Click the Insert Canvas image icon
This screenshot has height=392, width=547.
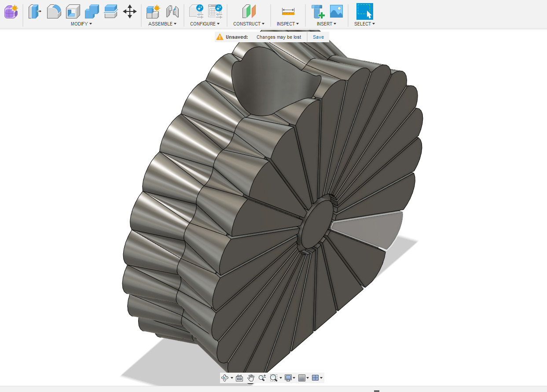pos(336,11)
